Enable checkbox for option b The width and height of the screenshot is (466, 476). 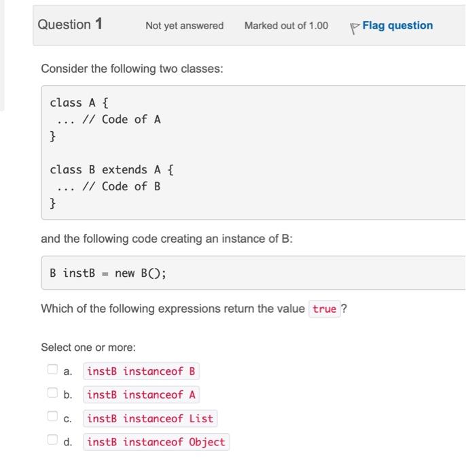52,393
